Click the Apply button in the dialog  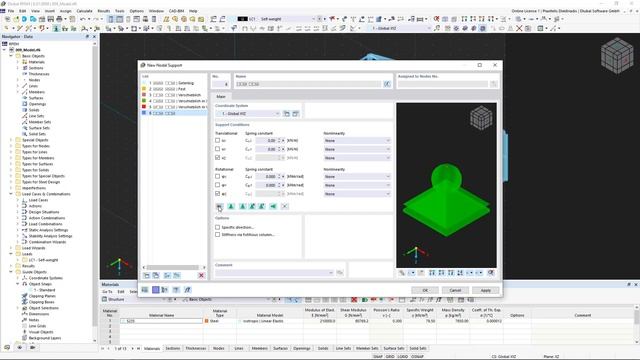point(485,290)
